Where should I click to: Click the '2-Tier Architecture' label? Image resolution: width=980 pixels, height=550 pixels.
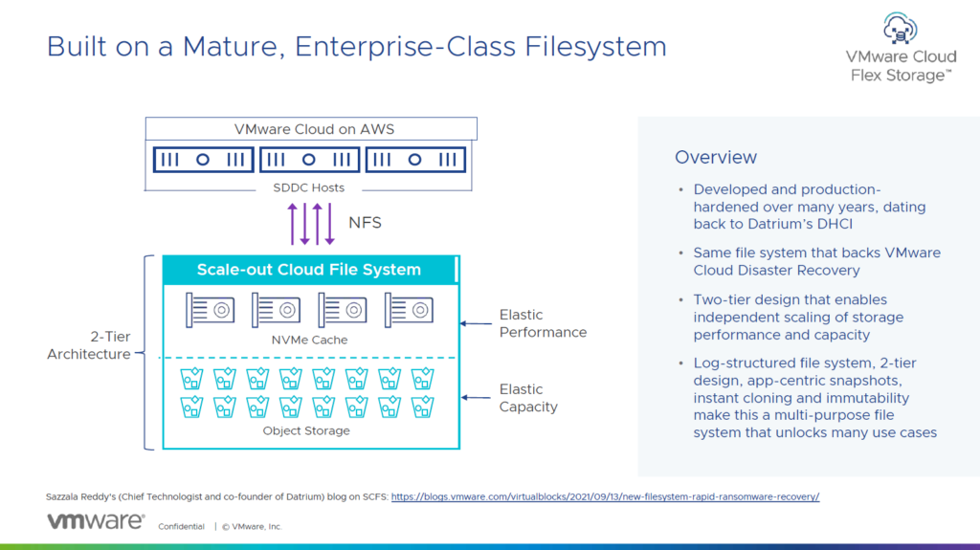(89, 345)
